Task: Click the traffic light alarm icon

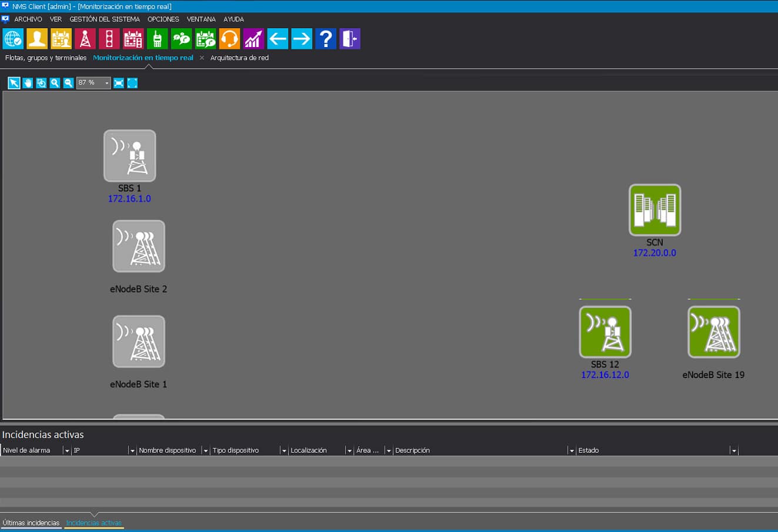Action: (109, 39)
